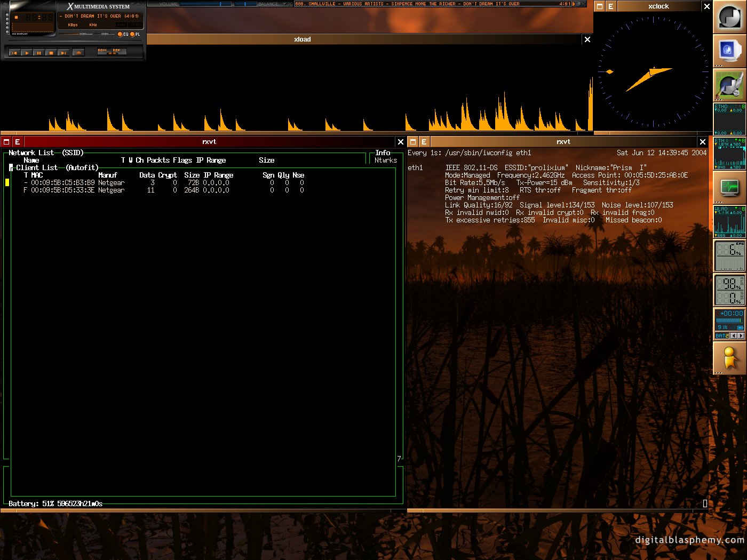Open window menu of right rxvt terminal
The width and height of the screenshot is (747, 560).
413,142
